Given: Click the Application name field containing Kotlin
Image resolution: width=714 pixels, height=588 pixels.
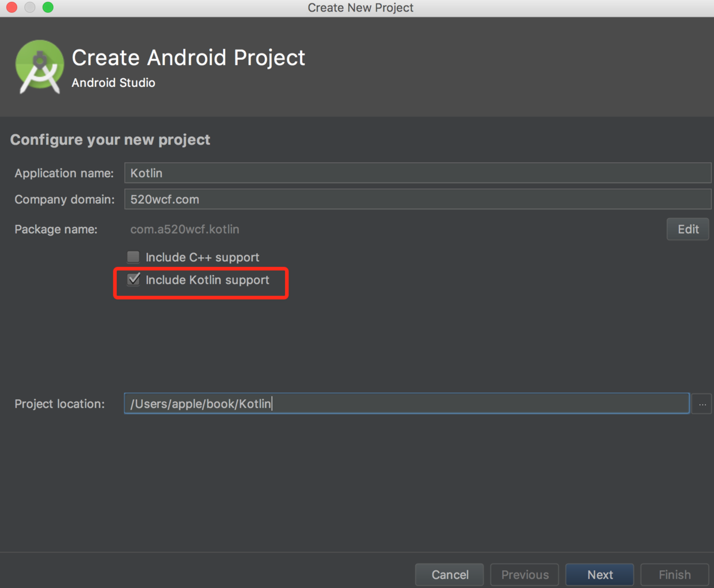Looking at the screenshot, I should coord(417,173).
